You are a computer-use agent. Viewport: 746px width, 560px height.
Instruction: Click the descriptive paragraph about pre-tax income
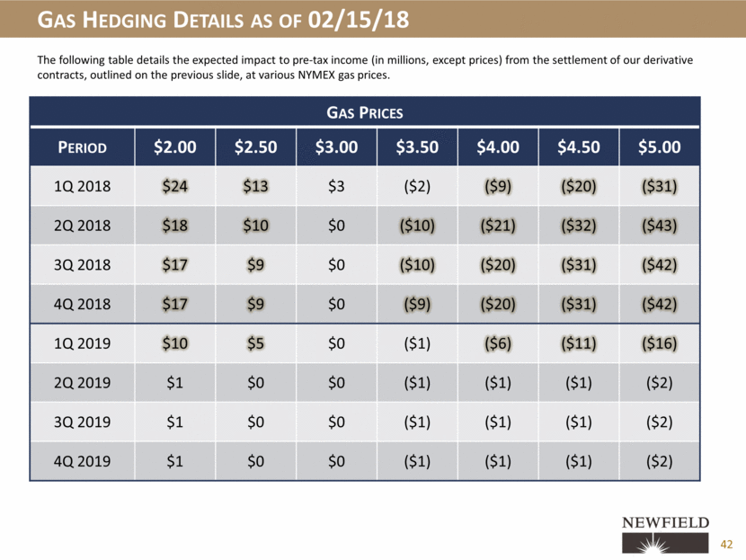(x=365, y=67)
